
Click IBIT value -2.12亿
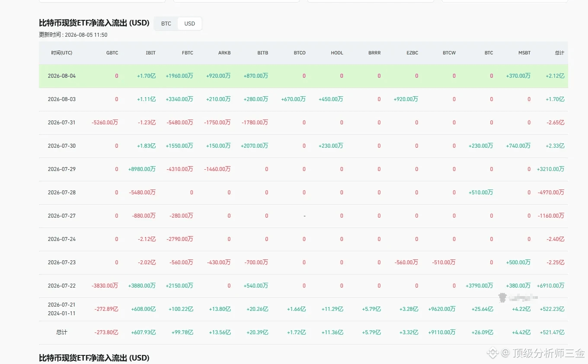(147, 239)
